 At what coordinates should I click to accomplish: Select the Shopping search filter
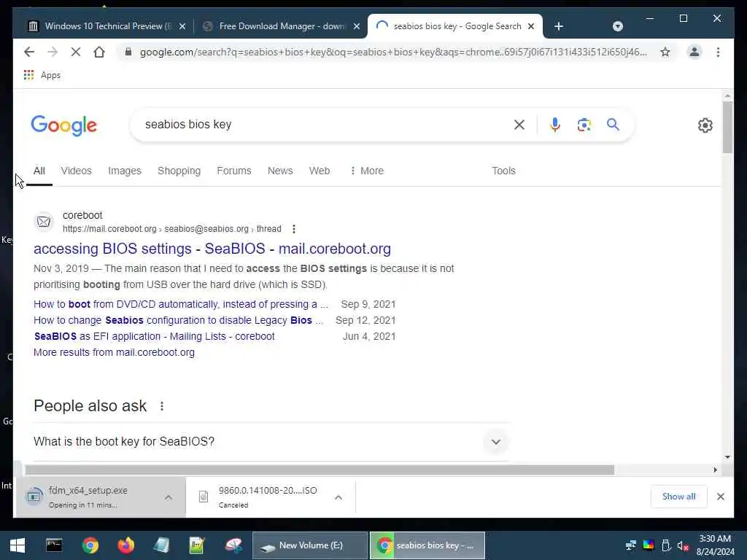pyautogui.click(x=179, y=171)
